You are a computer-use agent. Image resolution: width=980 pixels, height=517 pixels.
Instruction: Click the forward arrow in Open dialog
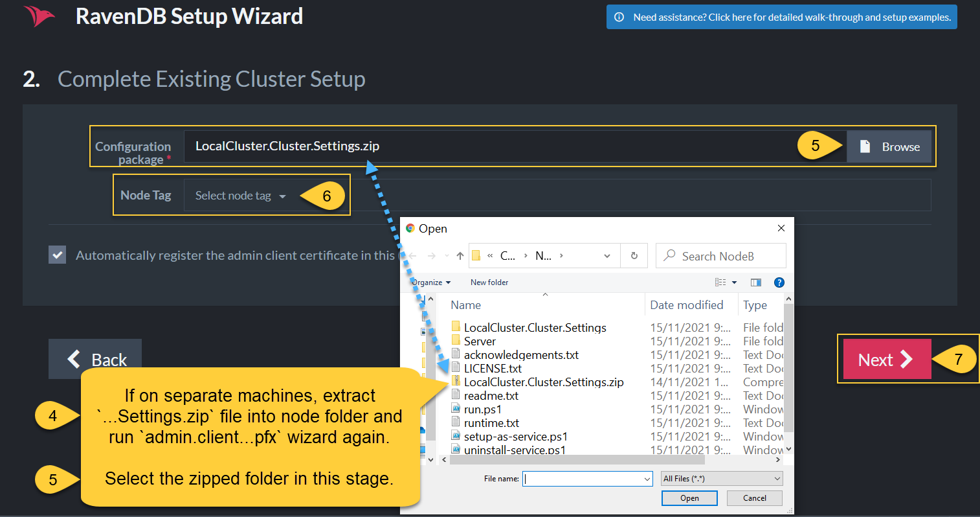[x=432, y=256]
